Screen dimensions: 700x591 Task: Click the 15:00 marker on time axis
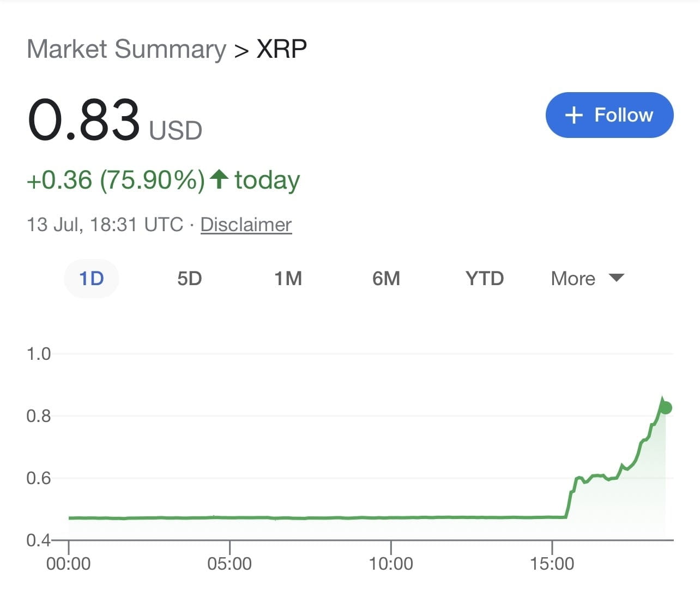(x=552, y=563)
